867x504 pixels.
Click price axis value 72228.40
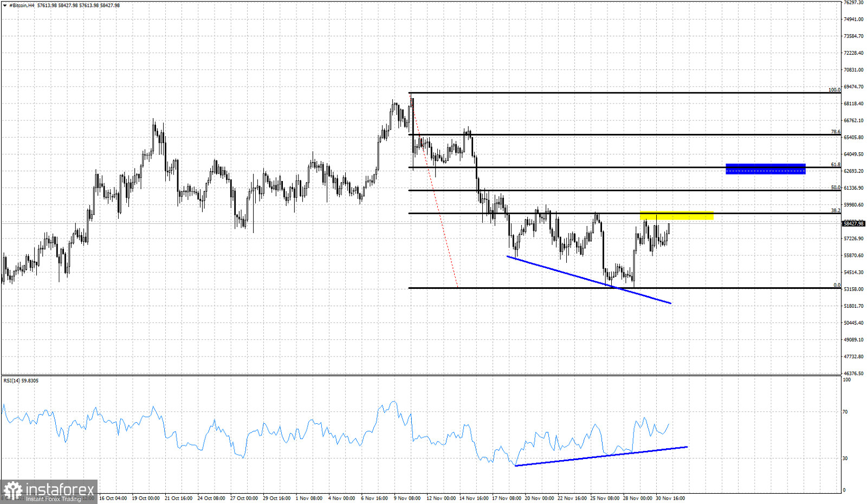tap(853, 53)
